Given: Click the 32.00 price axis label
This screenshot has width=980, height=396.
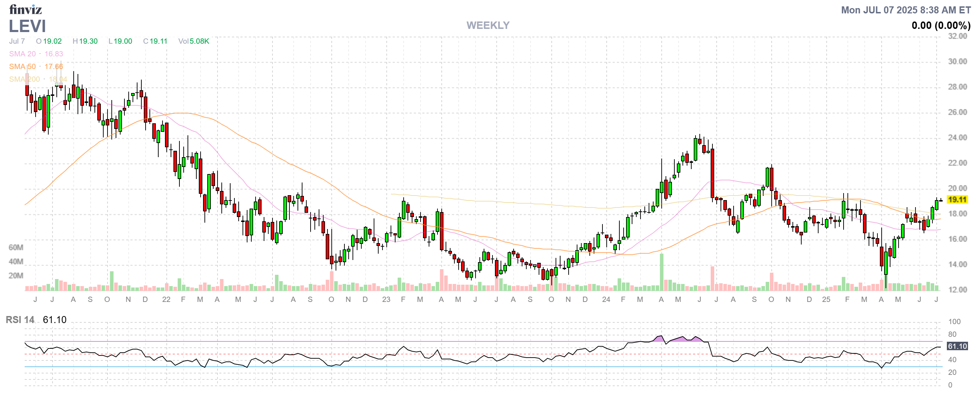Looking at the screenshot, I should [957, 36].
